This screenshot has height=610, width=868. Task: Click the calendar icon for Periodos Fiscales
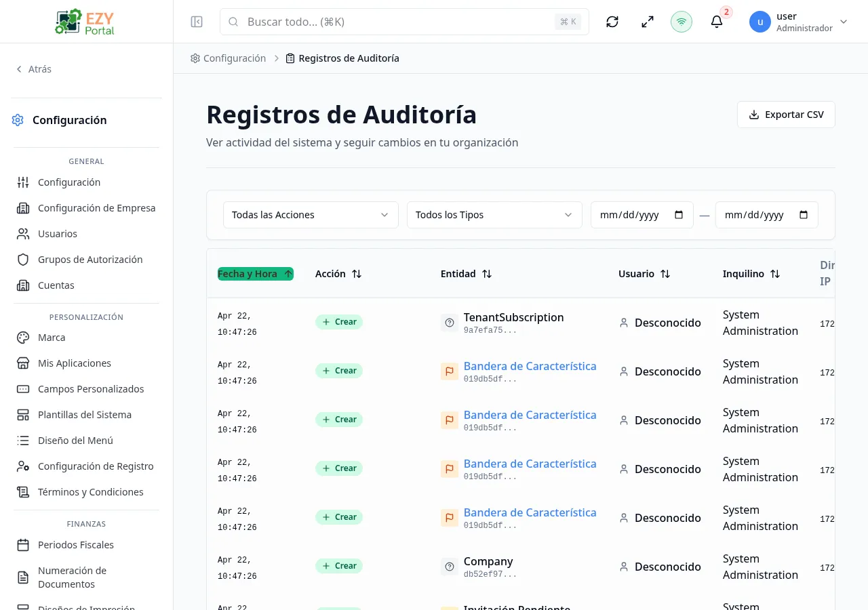coord(23,545)
